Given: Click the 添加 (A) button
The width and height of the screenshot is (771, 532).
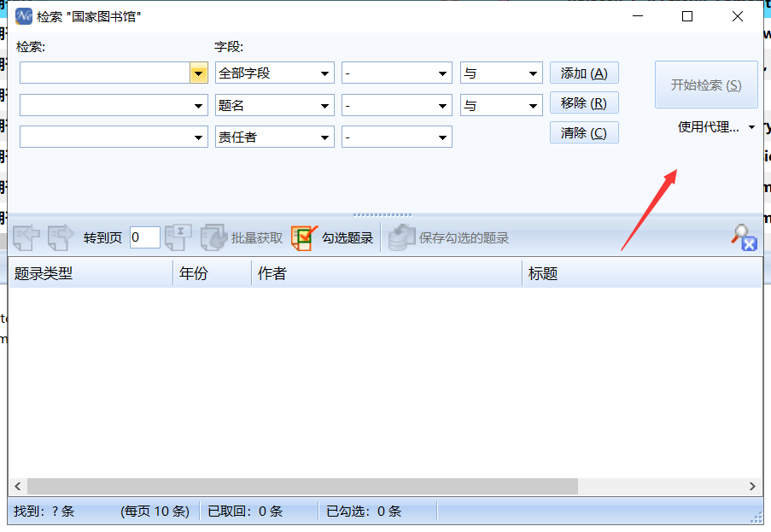Looking at the screenshot, I should click(584, 73).
